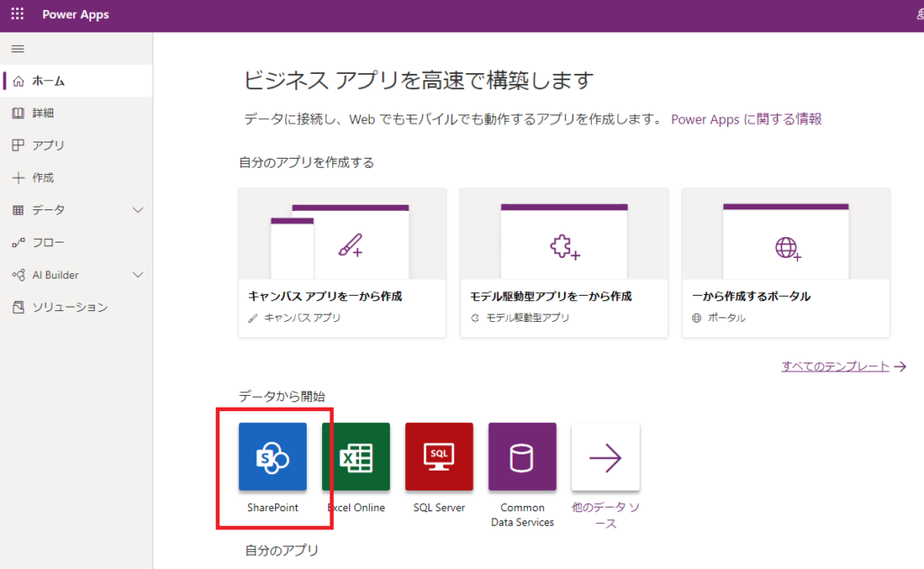The width and height of the screenshot is (924, 569).
Task: Select Common Data Services tile
Action: 522,456
